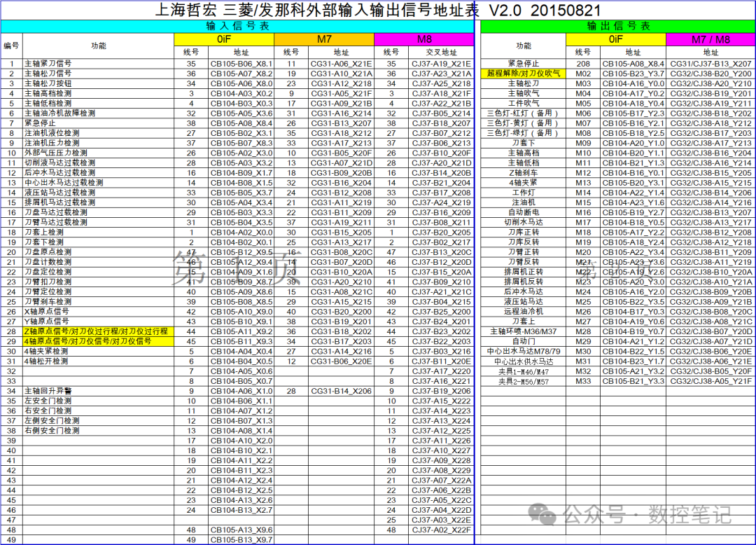Image resolution: width=756 pixels, height=545 pixels.
Task: Select the title cell '上海哲宏 三菱/发那科外部输入输出信号地址表'
Action: (317, 10)
